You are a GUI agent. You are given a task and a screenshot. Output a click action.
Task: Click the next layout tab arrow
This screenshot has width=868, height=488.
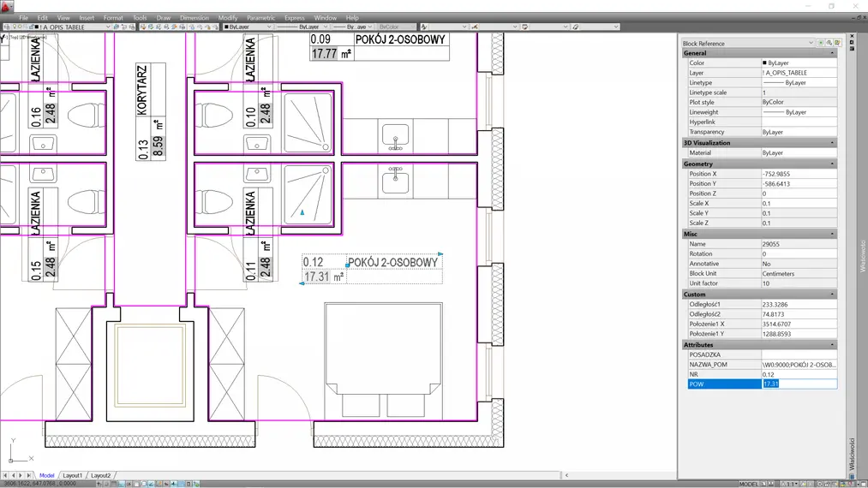[21, 475]
